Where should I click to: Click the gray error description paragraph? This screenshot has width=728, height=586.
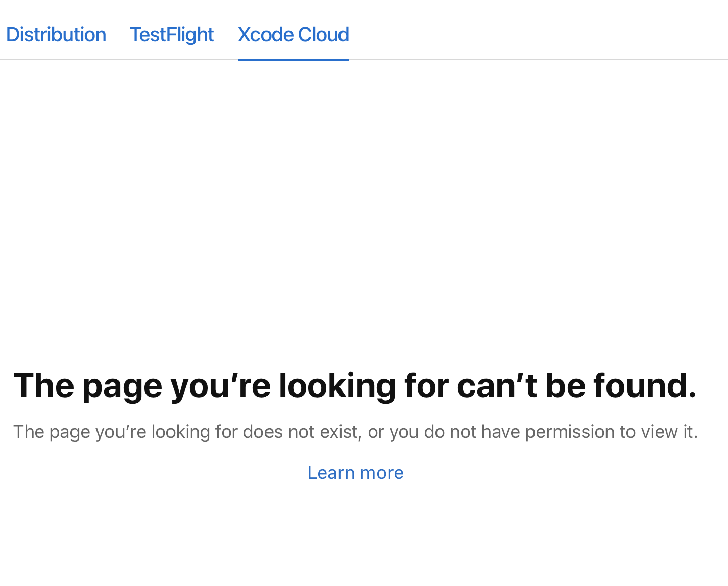(x=355, y=432)
